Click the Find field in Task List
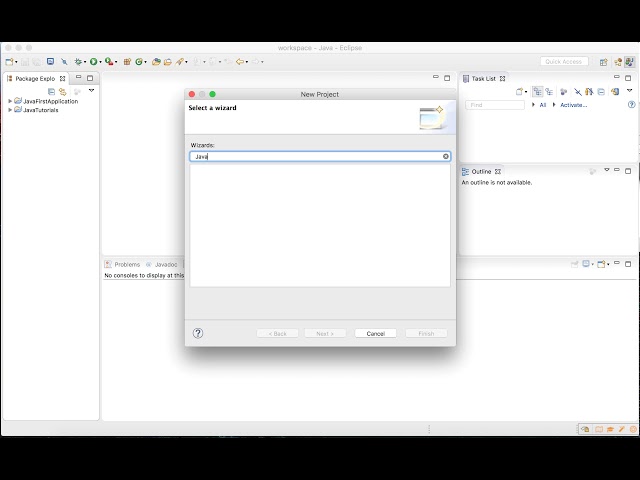The height and width of the screenshot is (480, 640). [x=495, y=105]
